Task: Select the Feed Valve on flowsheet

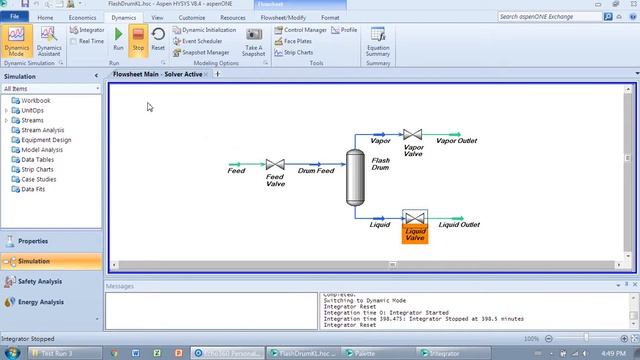Action: [275, 164]
